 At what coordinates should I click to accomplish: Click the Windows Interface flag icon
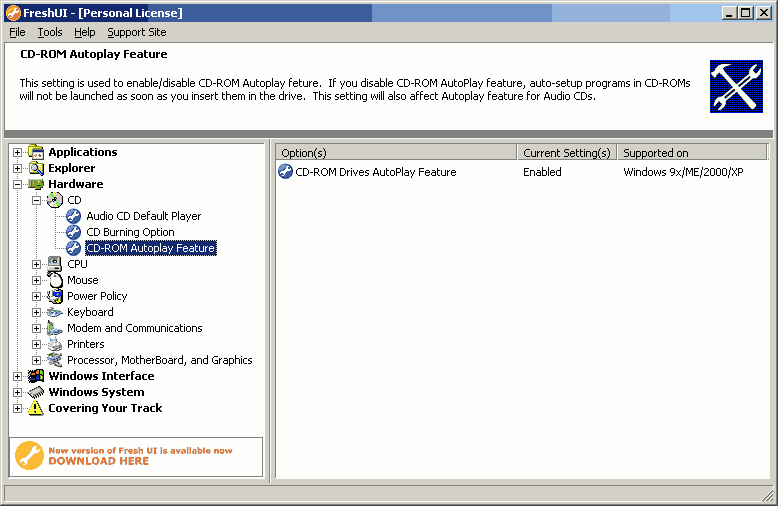pos(36,376)
